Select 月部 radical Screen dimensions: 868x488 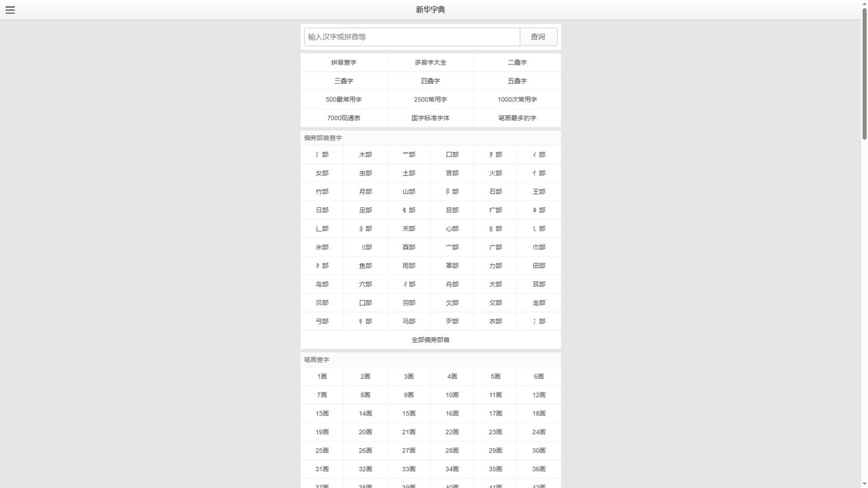click(x=365, y=192)
